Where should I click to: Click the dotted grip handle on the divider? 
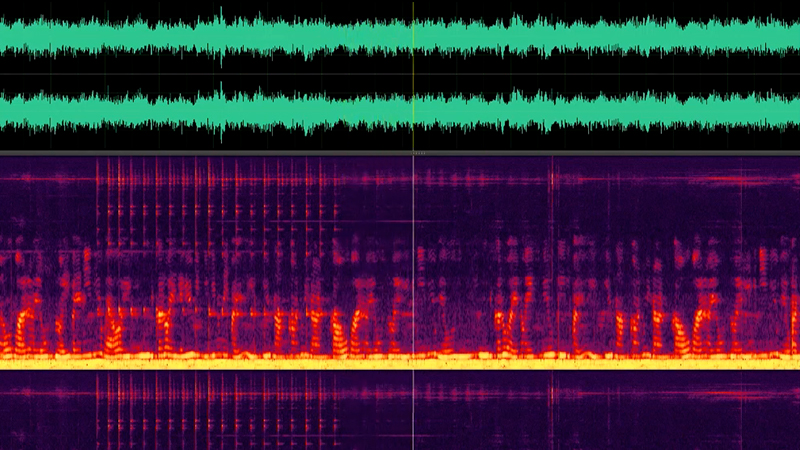(420, 153)
